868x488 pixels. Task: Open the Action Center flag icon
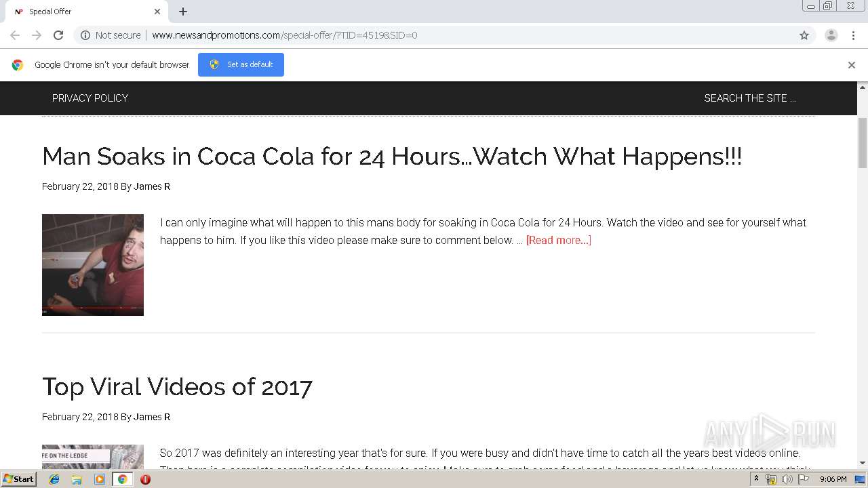tap(804, 479)
